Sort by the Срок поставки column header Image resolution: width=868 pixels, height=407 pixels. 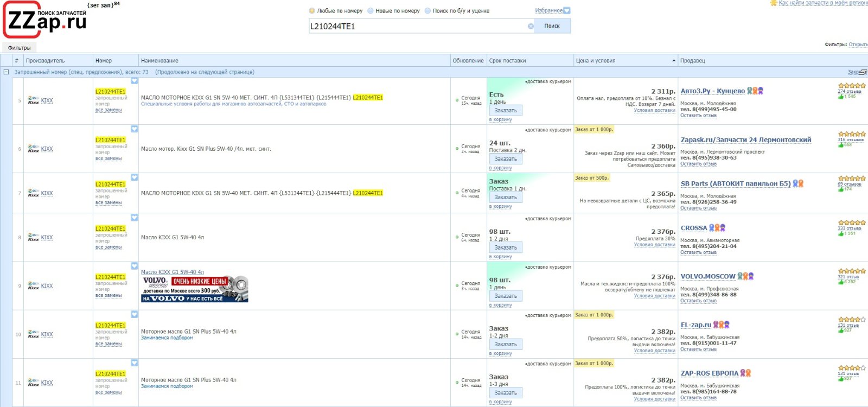530,60
